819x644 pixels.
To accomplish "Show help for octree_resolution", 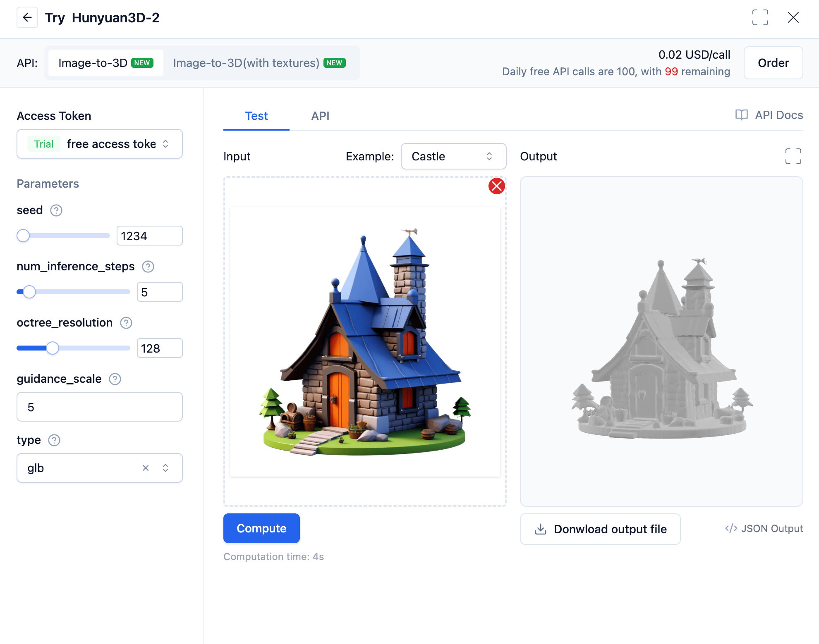I will tap(126, 323).
